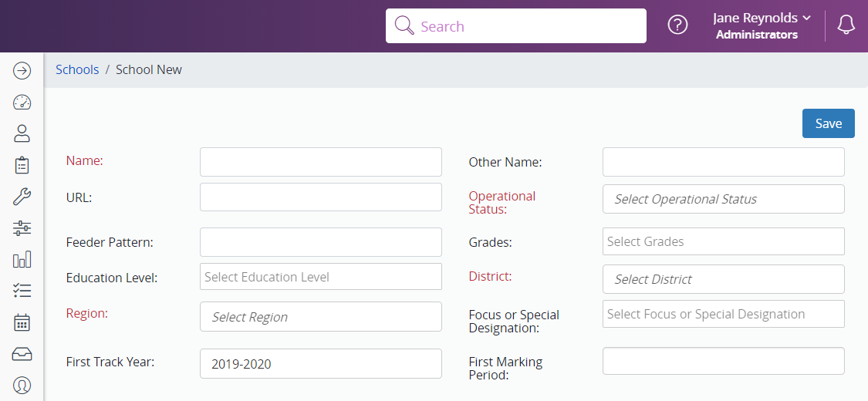Open the Select Focus or Special Designation dropdown
Viewport: 868px width, 401px height.
point(724,314)
